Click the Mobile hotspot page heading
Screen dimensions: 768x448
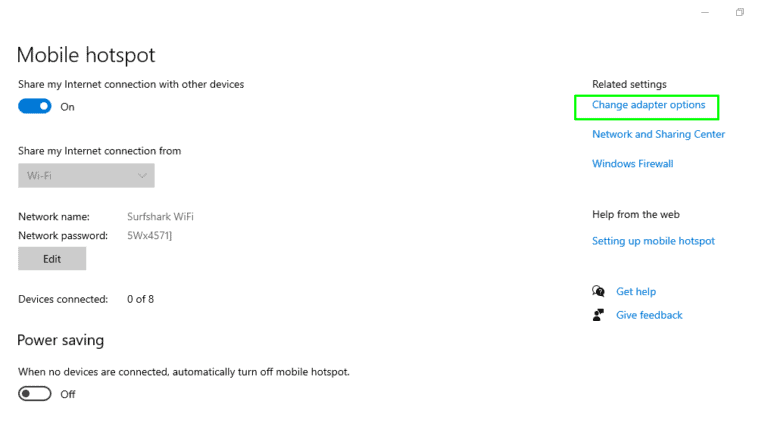[x=86, y=55]
